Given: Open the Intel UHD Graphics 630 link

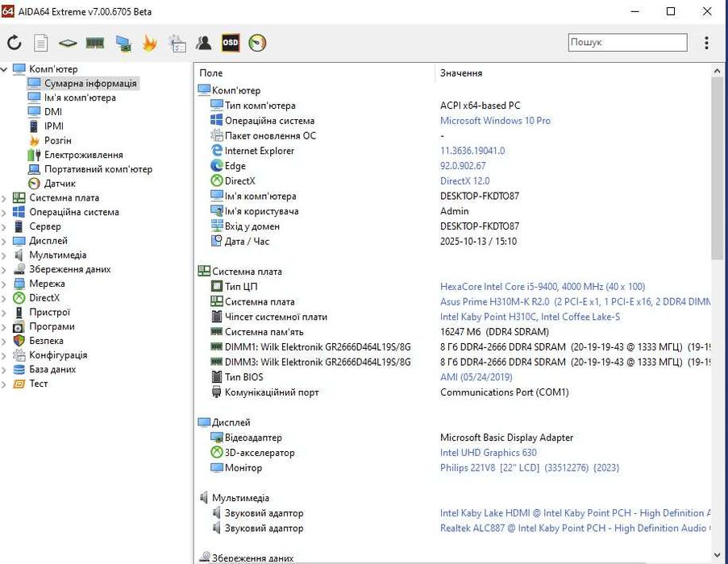Looking at the screenshot, I should 488,453.
